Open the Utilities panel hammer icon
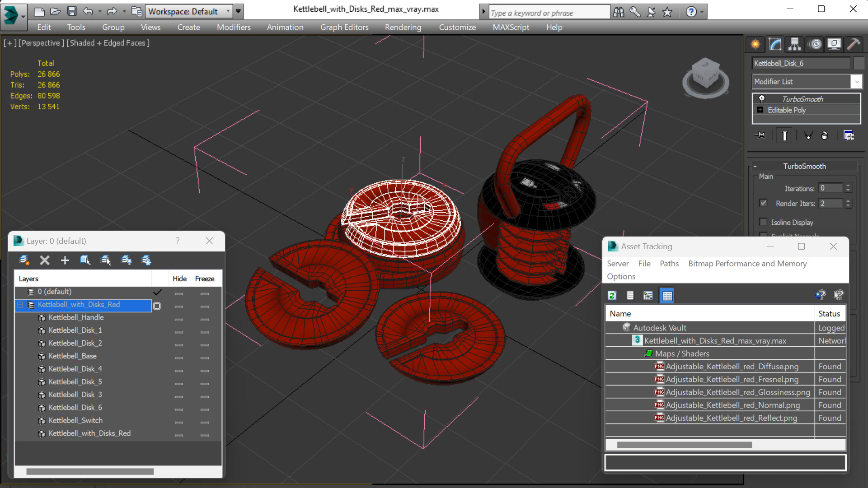This screenshot has height=488, width=868. coord(854,44)
